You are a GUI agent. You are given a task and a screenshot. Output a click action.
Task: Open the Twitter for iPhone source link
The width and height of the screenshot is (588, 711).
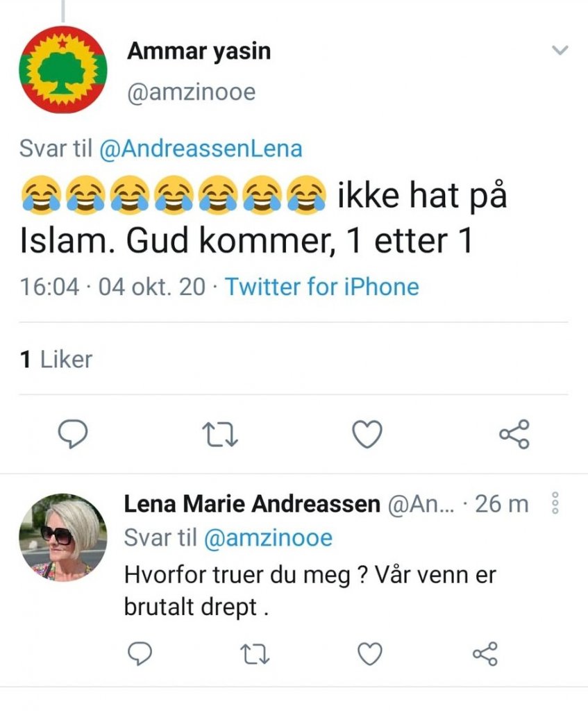322,287
